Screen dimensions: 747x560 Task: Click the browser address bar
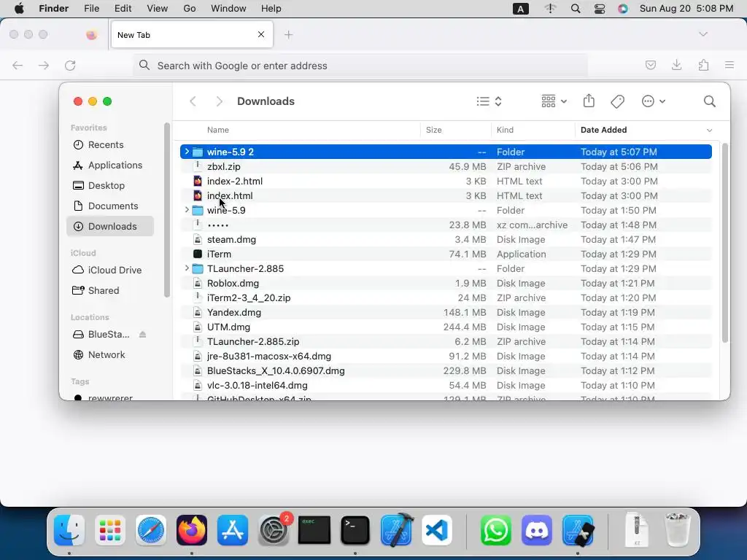tap(360, 66)
